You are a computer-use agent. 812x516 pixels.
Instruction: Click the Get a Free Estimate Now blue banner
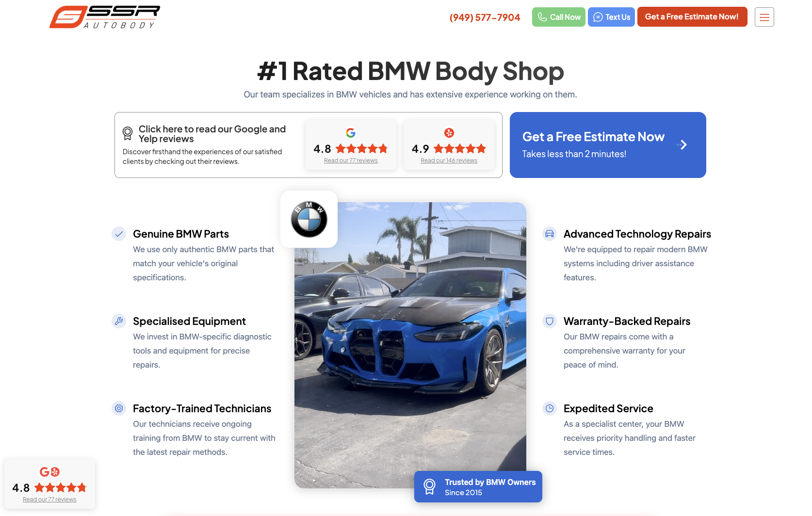(608, 145)
